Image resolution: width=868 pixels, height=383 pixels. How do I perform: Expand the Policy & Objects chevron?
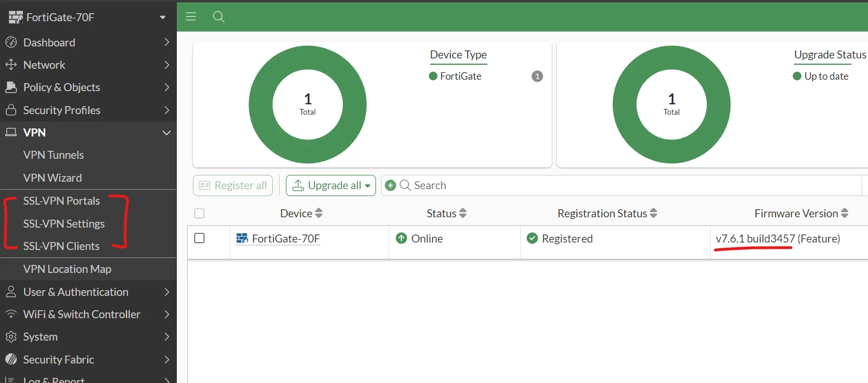pyautogui.click(x=166, y=87)
